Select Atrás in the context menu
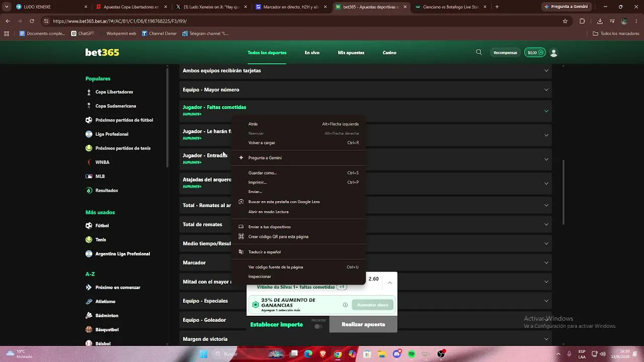The width and height of the screenshot is (644, 362). [298, 124]
